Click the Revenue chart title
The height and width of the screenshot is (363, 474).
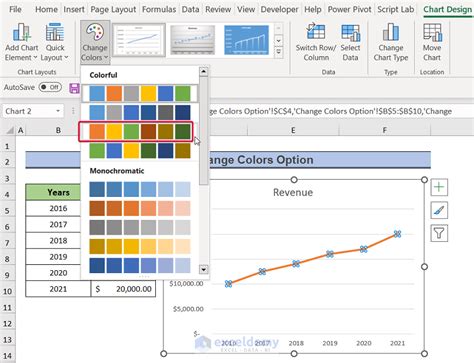click(293, 192)
